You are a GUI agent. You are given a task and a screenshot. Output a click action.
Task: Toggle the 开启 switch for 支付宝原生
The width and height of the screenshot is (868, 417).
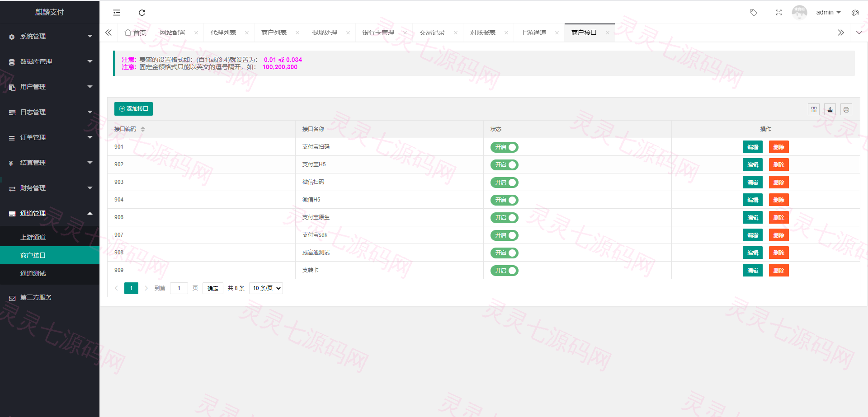(x=505, y=218)
